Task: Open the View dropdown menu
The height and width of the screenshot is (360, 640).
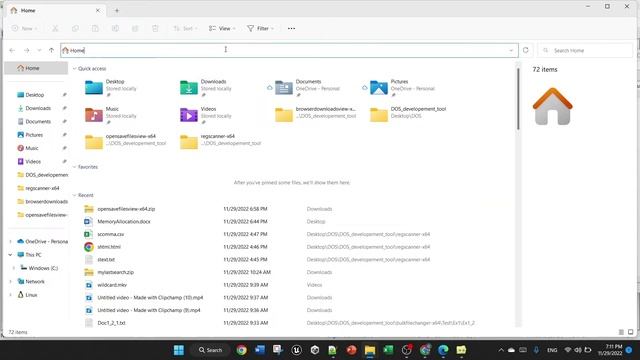Action: click(x=222, y=29)
